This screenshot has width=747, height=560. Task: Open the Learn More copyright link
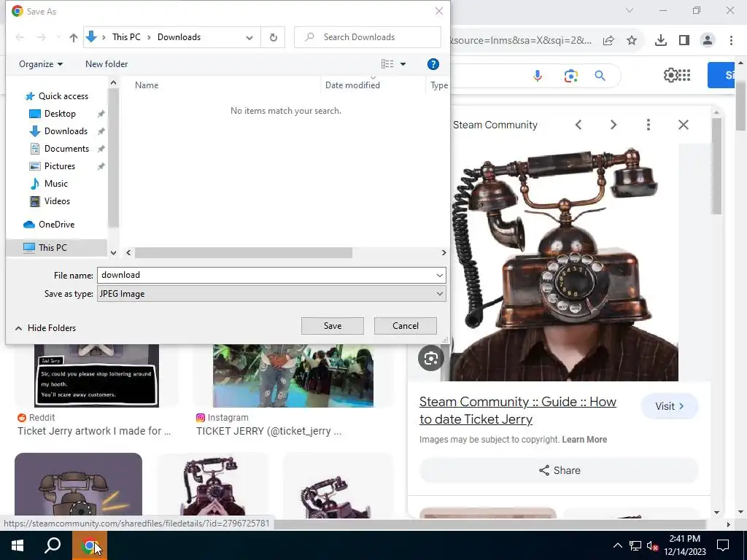click(x=584, y=440)
